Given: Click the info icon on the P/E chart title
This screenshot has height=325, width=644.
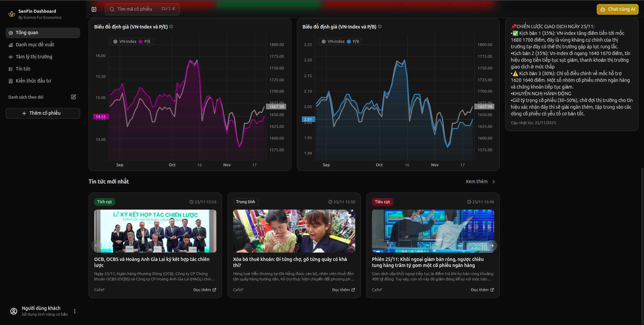Looking at the screenshot, I should (x=171, y=26).
